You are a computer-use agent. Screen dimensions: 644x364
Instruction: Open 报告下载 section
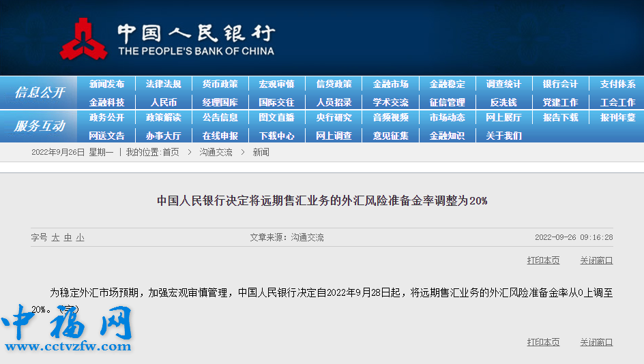561,117
